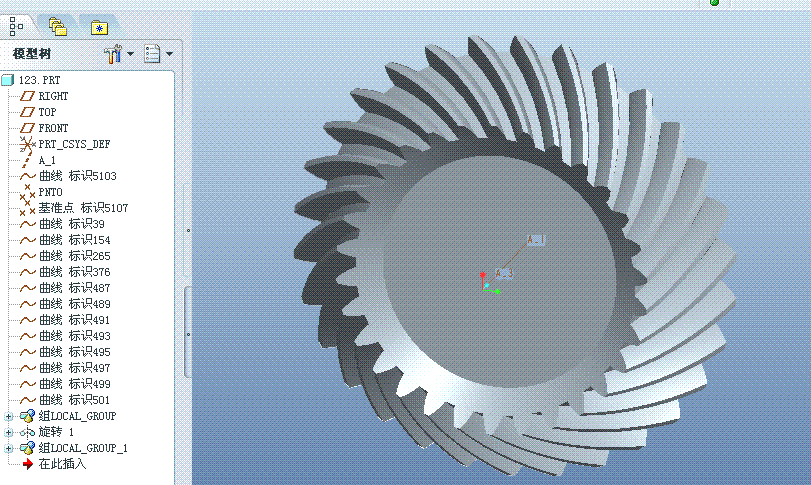Click the 在此插入 insert-here marker
This screenshot has width=811, height=485.
62,464
